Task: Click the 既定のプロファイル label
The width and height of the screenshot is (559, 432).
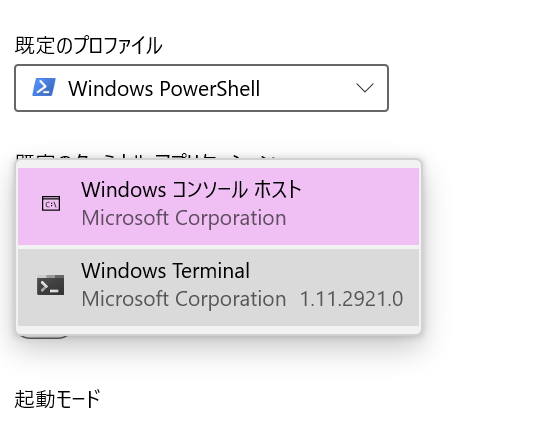Action: click(x=88, y=46)
